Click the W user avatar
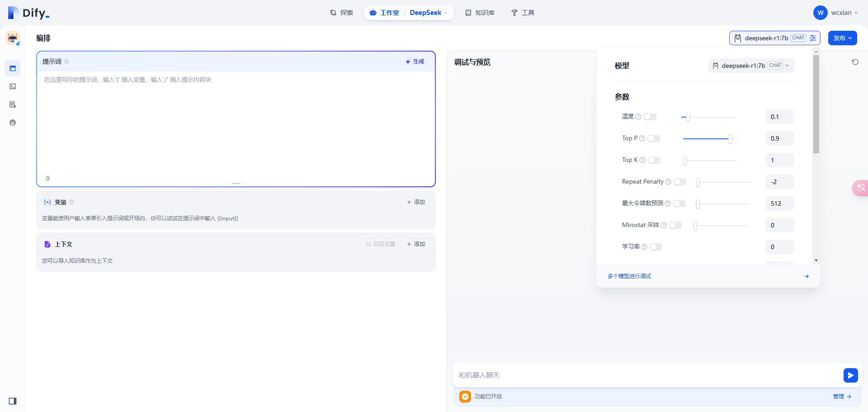 click(820, 13)
